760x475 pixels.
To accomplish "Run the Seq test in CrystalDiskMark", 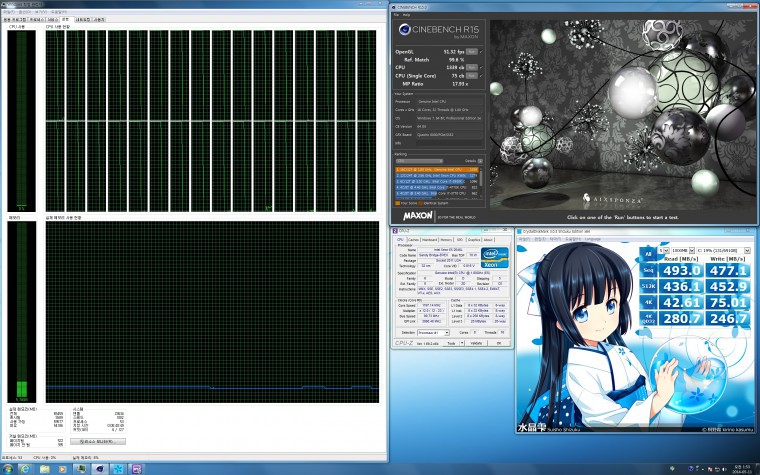I will coord(648,270).
